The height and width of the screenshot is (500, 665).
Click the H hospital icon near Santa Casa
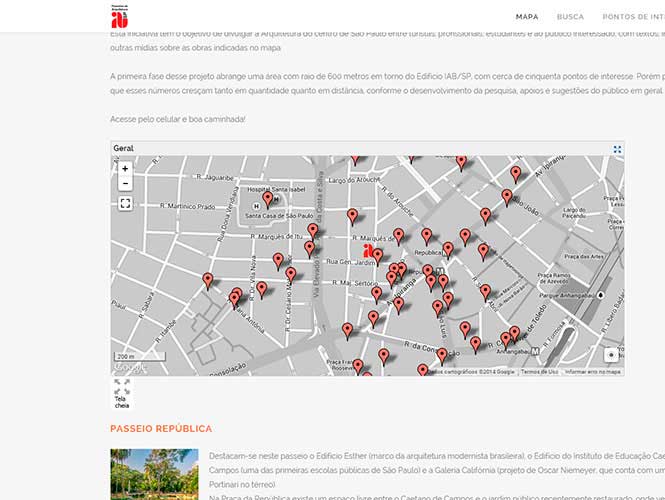[256, 206]
